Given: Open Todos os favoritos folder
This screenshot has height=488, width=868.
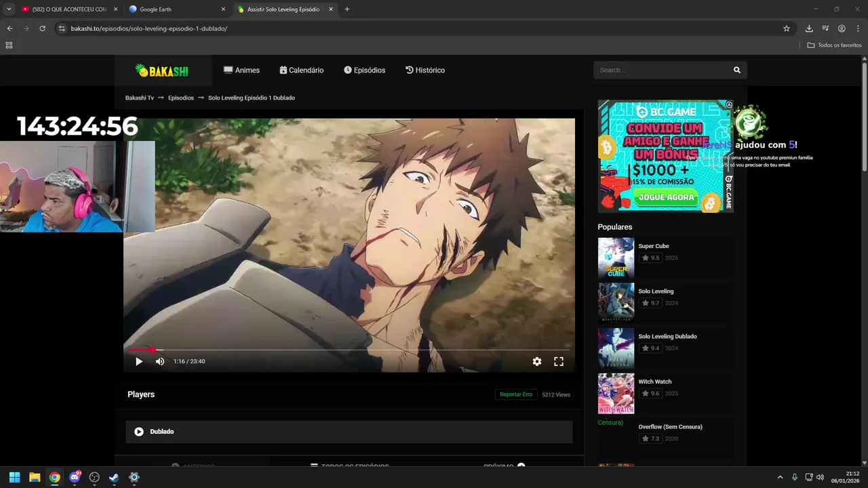Looking at the screenshot, I should point(834,45).
